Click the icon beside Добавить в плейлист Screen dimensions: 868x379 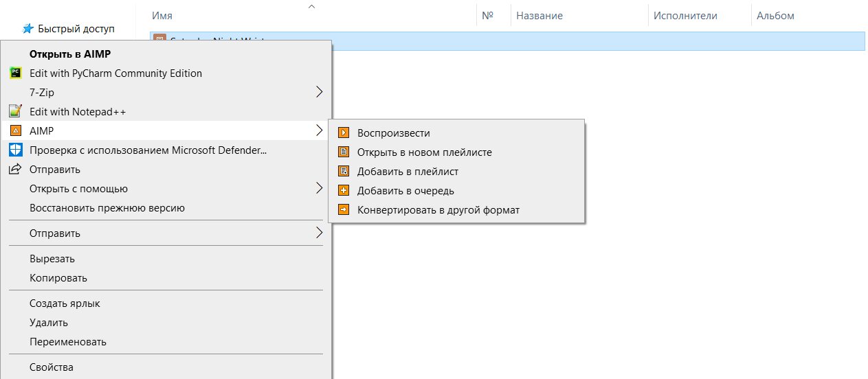tap(344, 172)
